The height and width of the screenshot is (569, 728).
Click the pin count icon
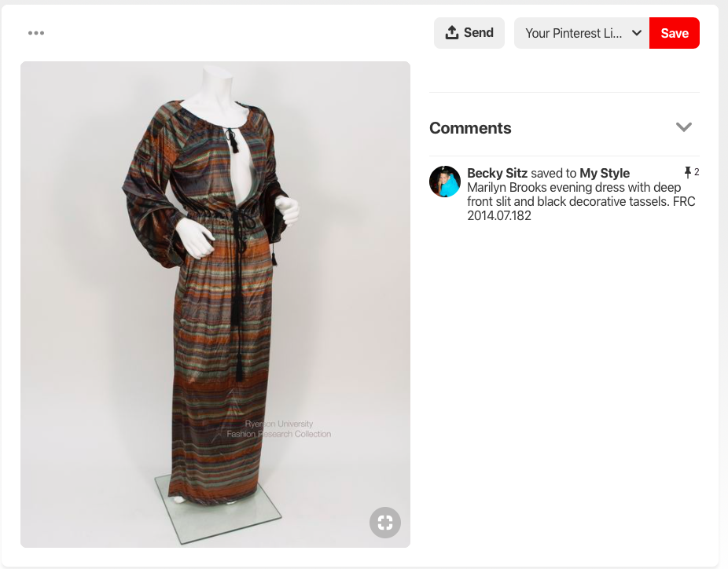[688, 172]
